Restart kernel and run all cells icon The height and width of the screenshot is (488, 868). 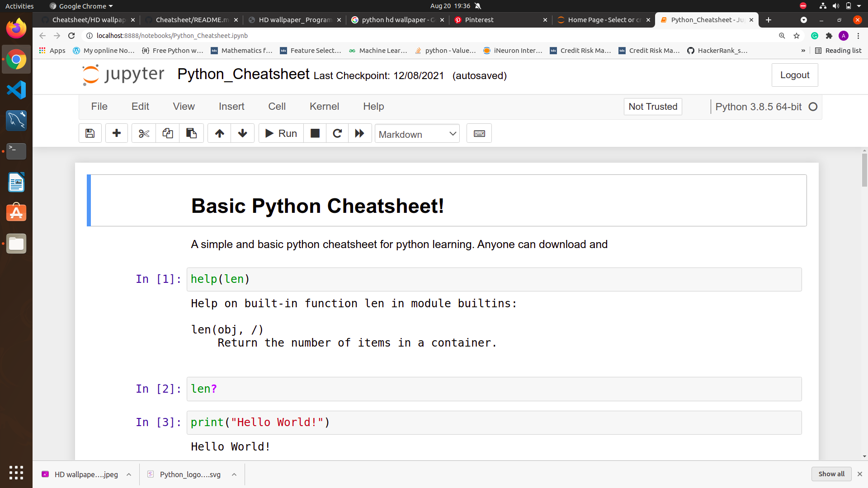360,133
